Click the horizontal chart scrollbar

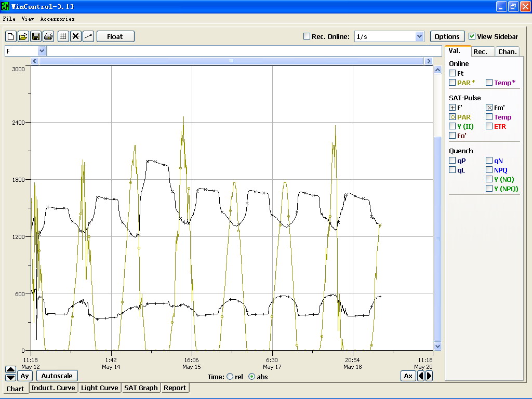click(x=232, y=61)
